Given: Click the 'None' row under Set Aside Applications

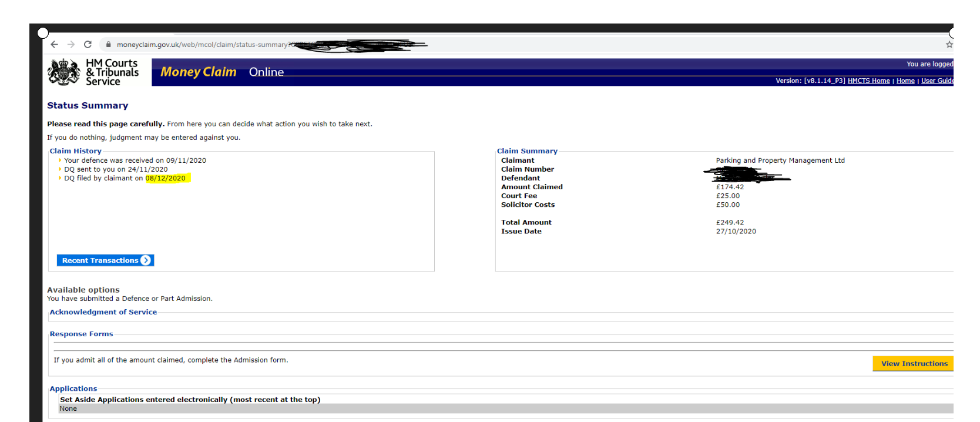Looking at the screenshot, I should (68, 408).
